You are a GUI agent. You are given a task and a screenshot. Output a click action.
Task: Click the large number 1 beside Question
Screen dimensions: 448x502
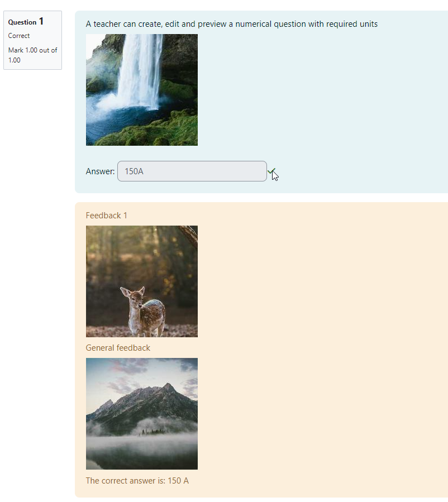pos(41,21)
